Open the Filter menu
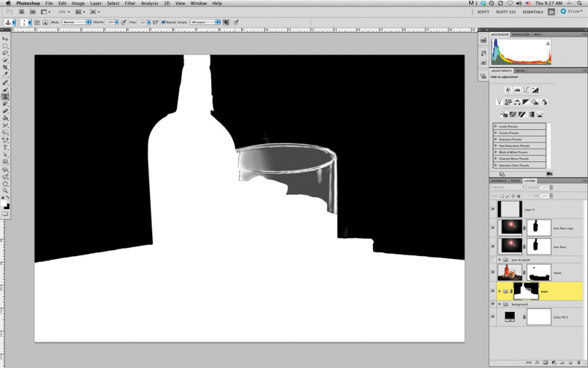 (x=130, y=4)
